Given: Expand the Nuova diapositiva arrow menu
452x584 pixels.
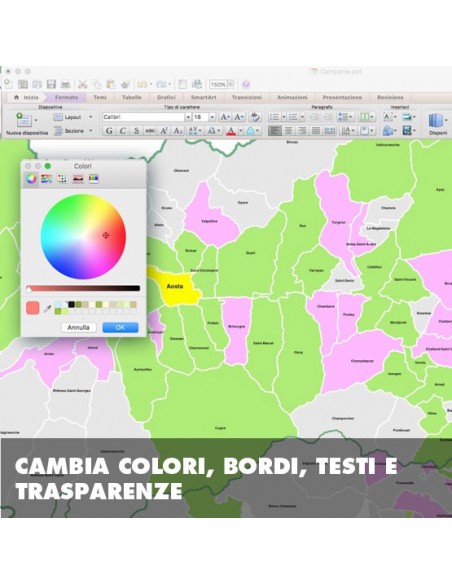Looking at the screenshot, I should 36,120.
